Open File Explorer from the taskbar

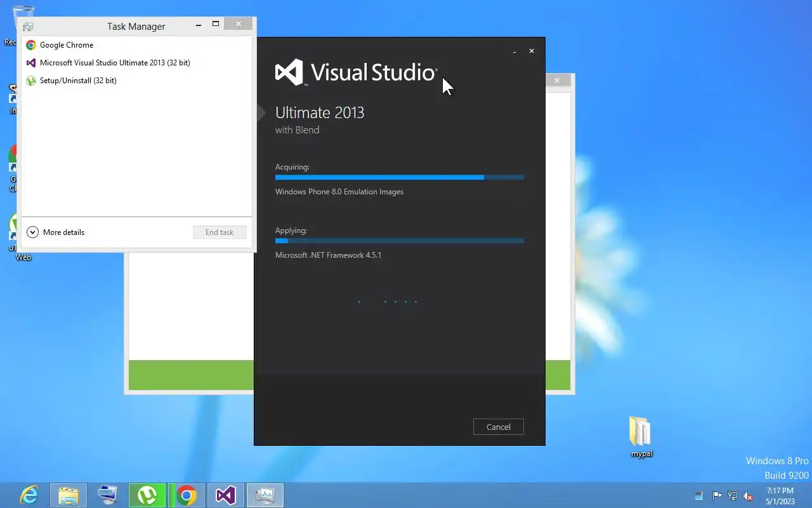click(69, 495)
